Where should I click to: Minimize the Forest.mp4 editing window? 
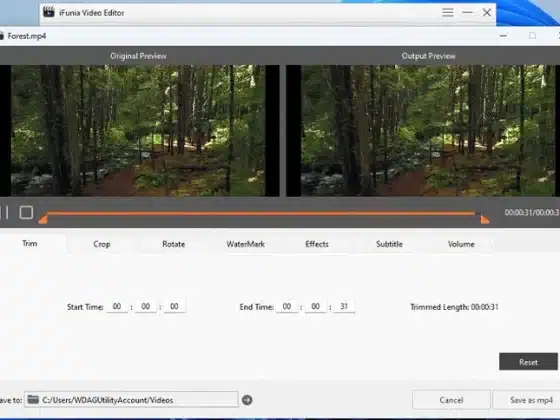coord(503,36)
